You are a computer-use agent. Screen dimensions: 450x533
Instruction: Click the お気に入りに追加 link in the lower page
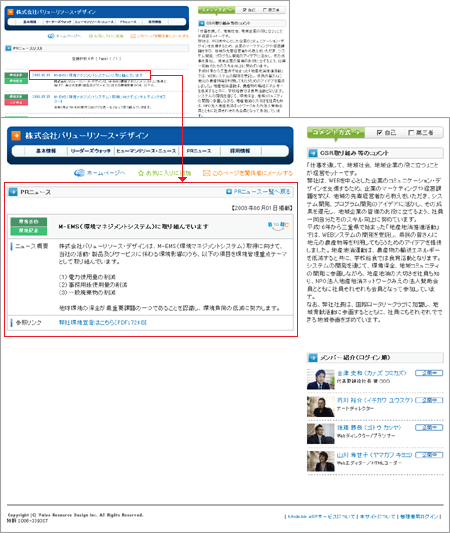[x=168, y=173]
